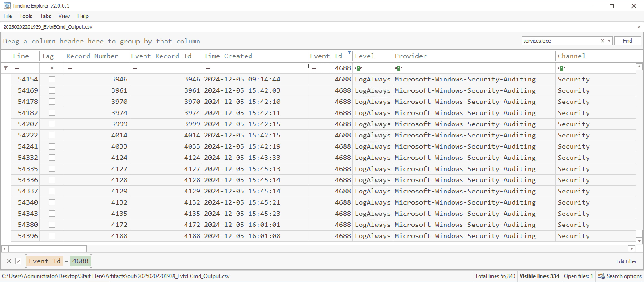The height and width of the screenshot is (282, 644).
Task: Open the View menu
Action: click(x=64, y=16)
